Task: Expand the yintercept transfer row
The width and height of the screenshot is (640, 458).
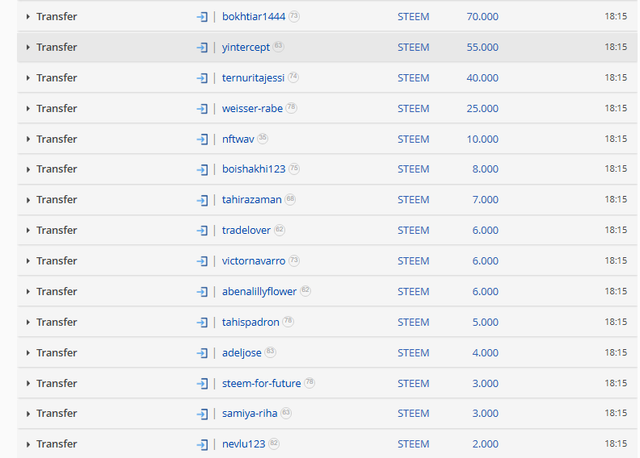Action: [28, 47]
